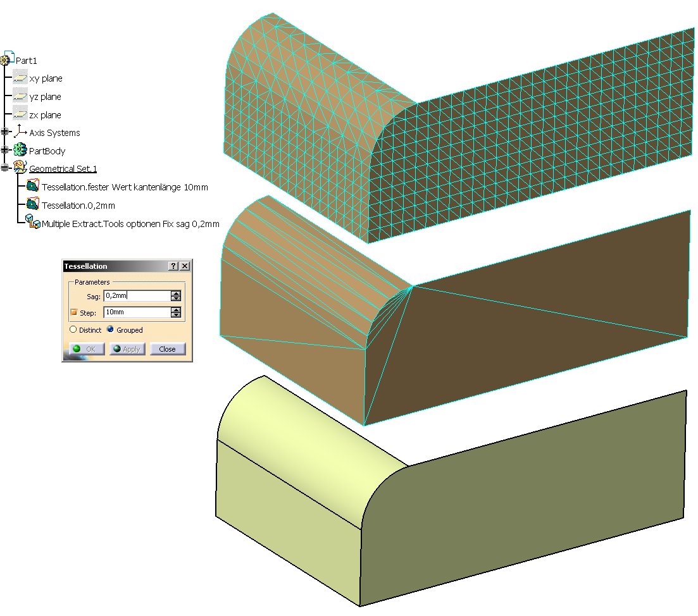Open help in the Tessellation dialog
The width and height of the screenshot is (698, 616).
pos(173,266)
